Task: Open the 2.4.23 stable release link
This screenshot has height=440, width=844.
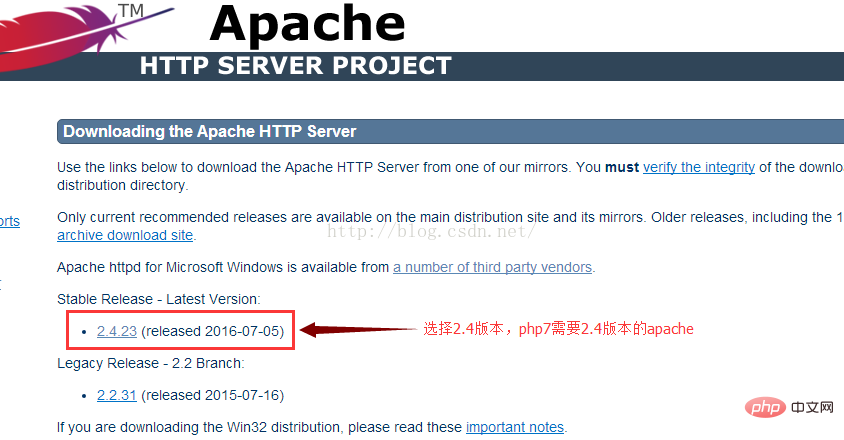Action: [x=117, y=331]
